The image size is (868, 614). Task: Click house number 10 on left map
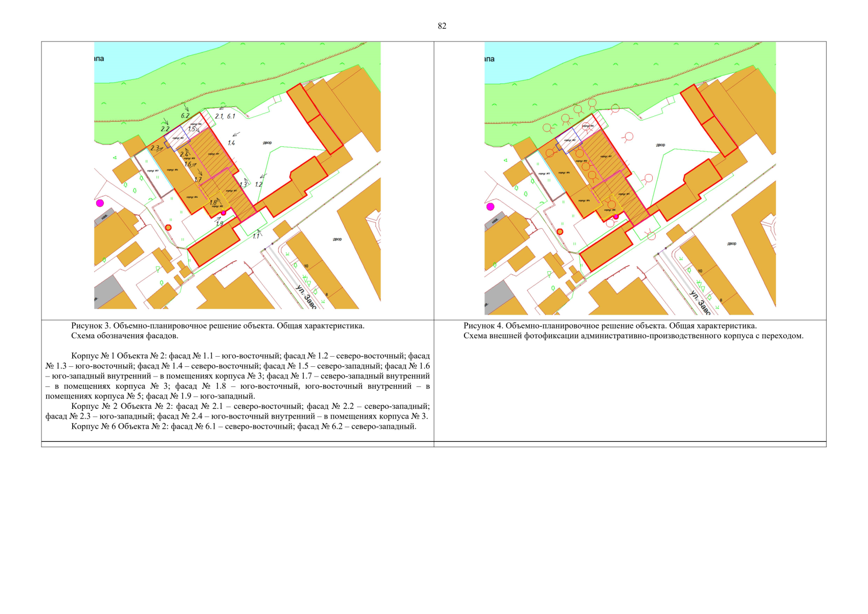tap(306, 266)
